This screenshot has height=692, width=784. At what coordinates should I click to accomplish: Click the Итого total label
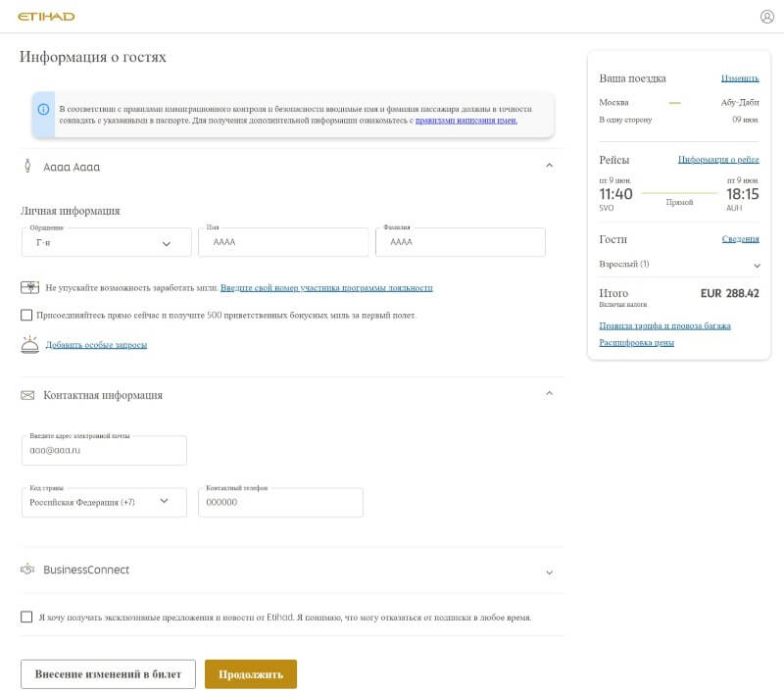[613, 293]
